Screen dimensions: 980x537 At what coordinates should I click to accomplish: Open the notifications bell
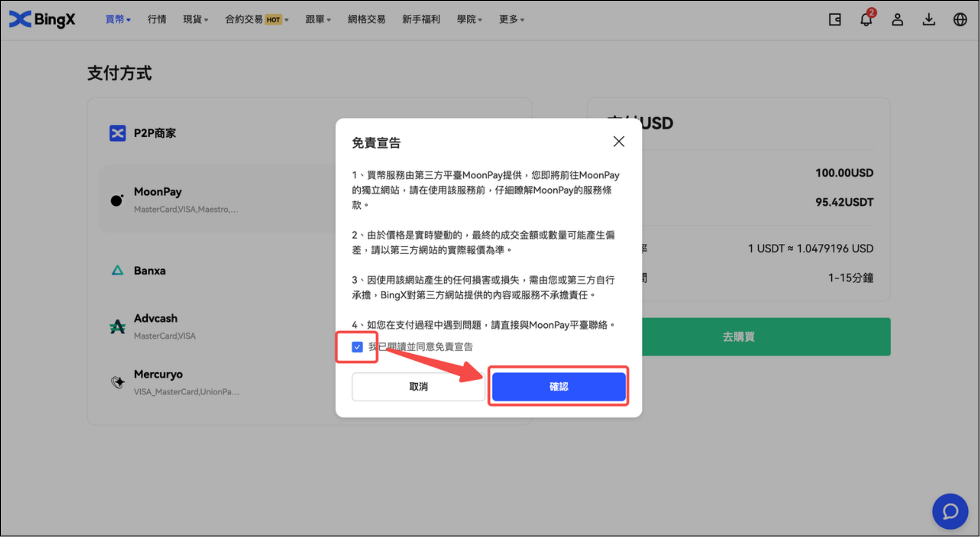[866, 20]
